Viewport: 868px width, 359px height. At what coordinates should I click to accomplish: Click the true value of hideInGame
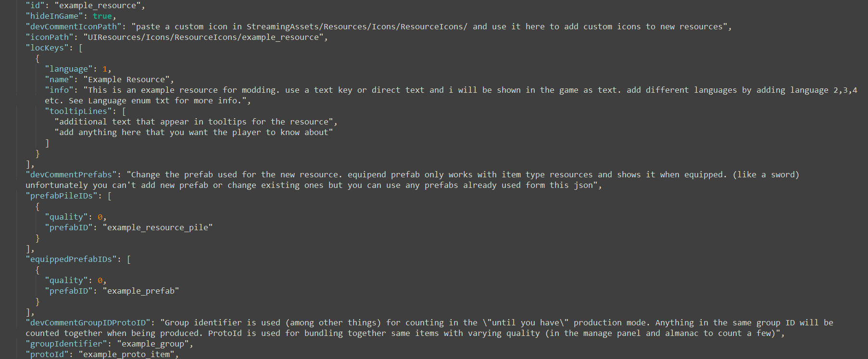pyautogui.click(x=102, y=16)
